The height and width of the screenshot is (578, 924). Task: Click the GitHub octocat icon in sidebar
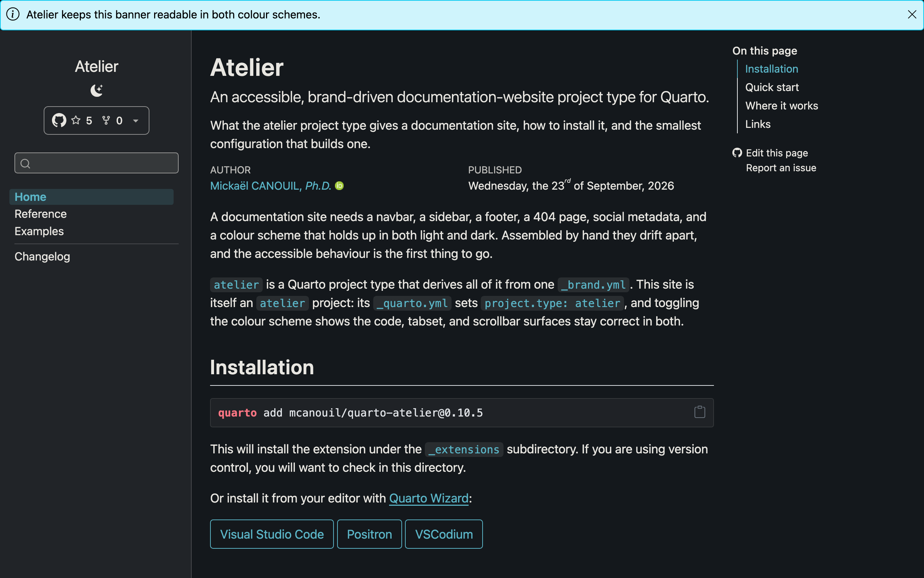tap(59, 120)
